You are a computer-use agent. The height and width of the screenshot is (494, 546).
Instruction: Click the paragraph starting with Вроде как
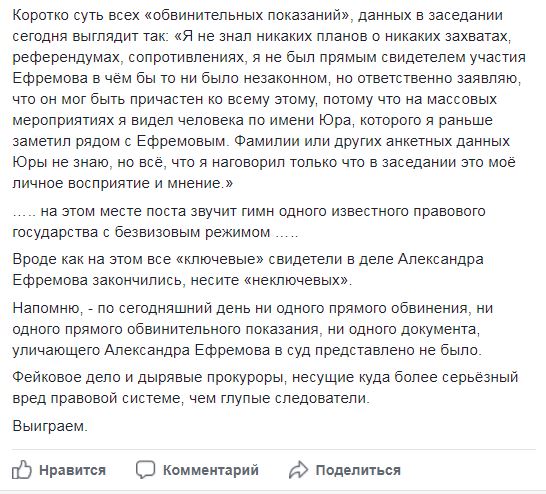[x=248, y=269]
